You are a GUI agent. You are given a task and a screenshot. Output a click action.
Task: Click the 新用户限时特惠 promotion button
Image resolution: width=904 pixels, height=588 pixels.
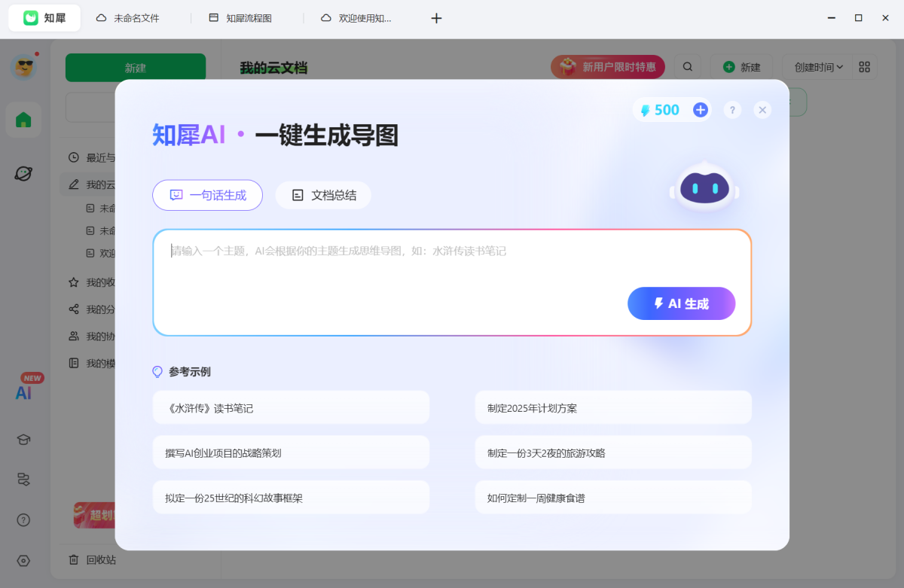coord(607,67)
